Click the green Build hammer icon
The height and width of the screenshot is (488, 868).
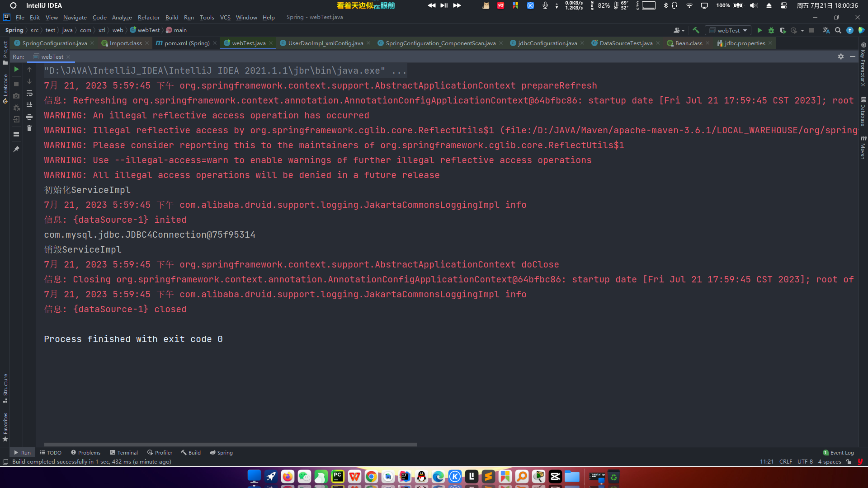click(696, 30)
